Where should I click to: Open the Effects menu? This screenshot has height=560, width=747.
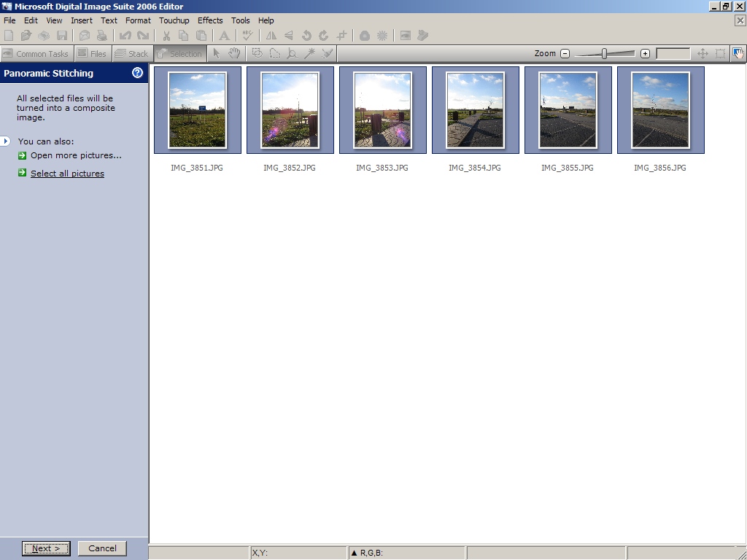coord(210,20)
